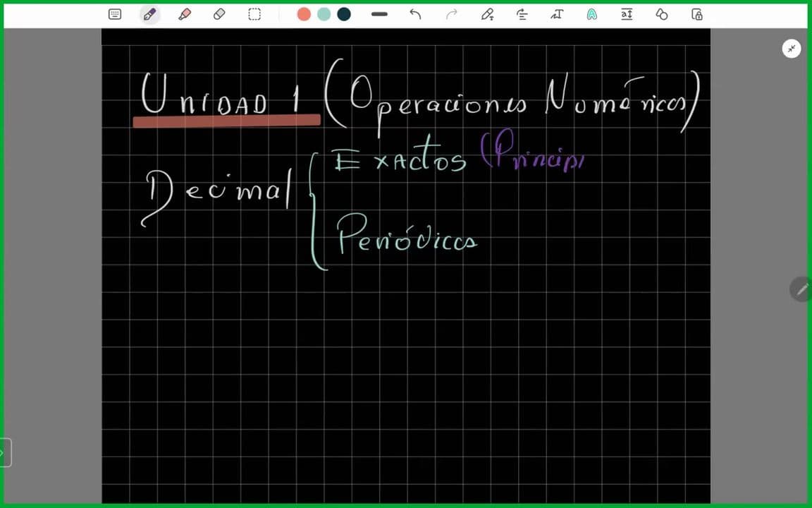Select the highlighter tool
Screen dimensions: 812x508
[x=184, y=14]
